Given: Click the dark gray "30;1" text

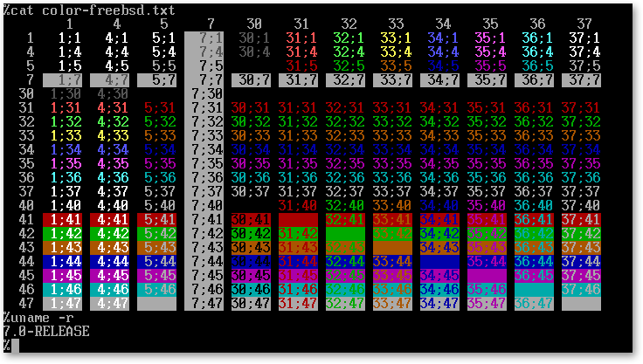Looking at the screenshot, I should (254, 38).
